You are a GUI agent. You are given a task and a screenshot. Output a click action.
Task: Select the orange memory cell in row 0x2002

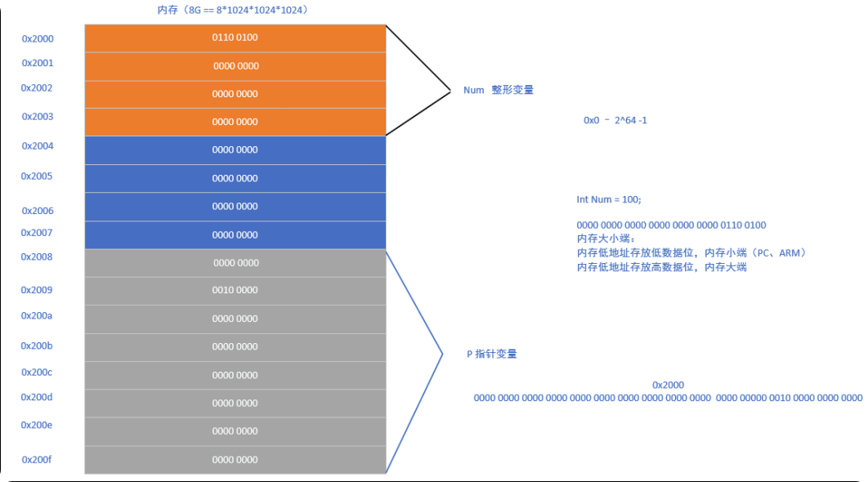tap(235, 94)
